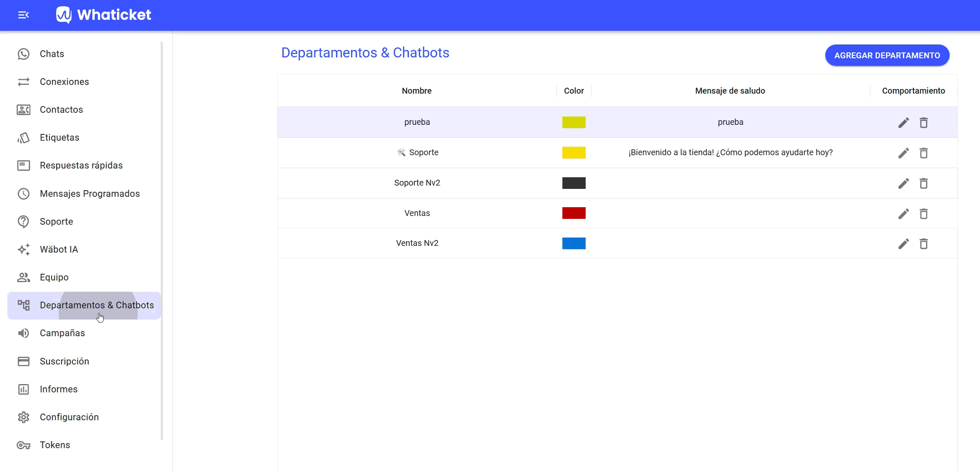980x471 pixels.
Task: Delete the Soporte department with trash icon
Action: pos(924,153)
